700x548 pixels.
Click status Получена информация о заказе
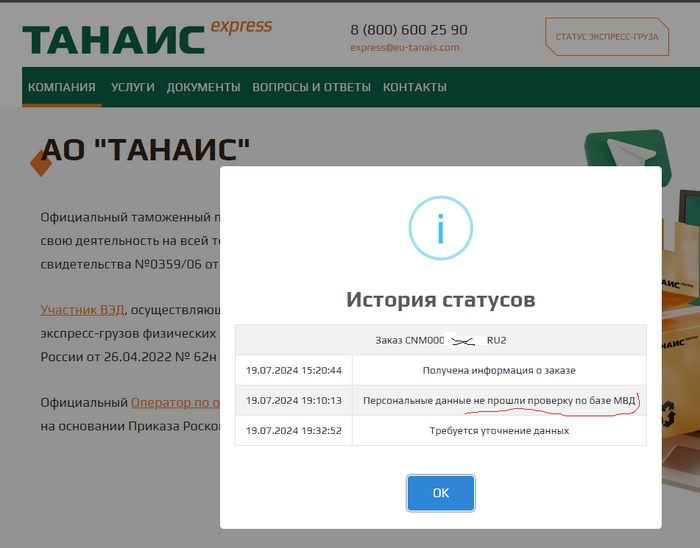499,370
